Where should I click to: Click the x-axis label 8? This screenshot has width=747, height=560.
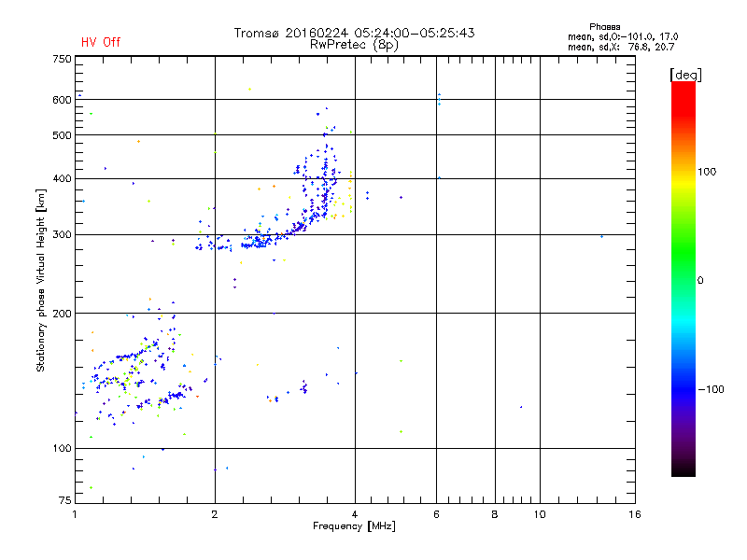pyautogui.click(x=495, y=514)
